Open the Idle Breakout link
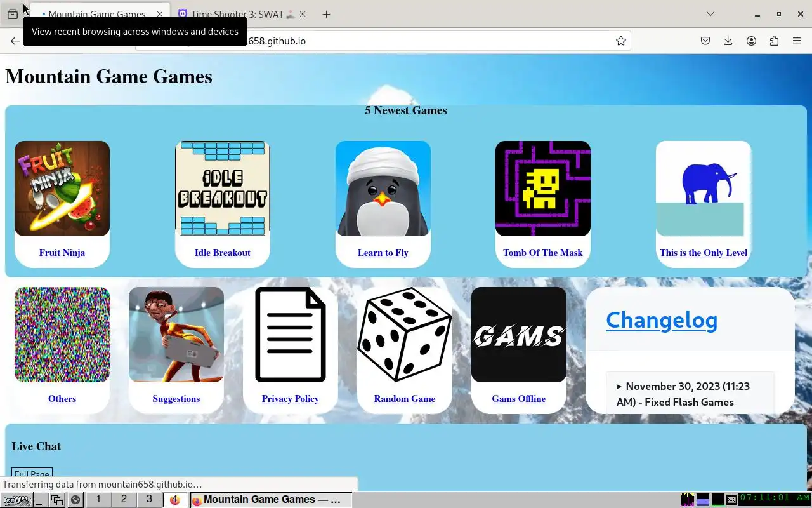Image resolution: width=812 pixels, height=508 pixels. click(223, 253)
